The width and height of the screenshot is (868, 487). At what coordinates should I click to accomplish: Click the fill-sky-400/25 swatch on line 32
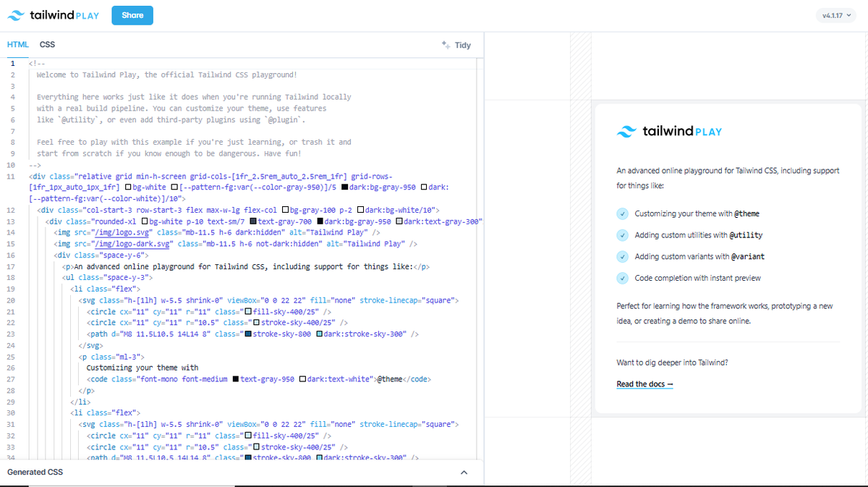point(248,436)
